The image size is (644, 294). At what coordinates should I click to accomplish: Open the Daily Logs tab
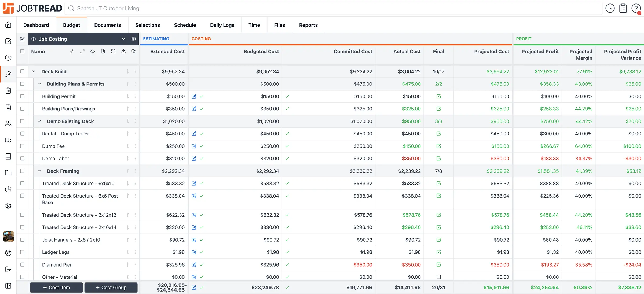pyautogui.click(x=222, y=25)
